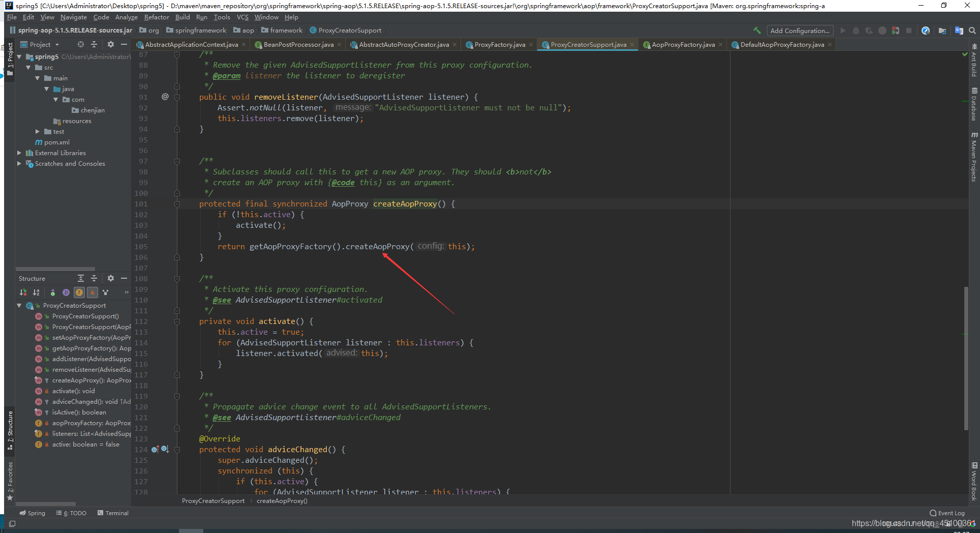Show more Structure toolbar options chevron
The width and height of the screenshot is (980, 533).
[127, 292]
